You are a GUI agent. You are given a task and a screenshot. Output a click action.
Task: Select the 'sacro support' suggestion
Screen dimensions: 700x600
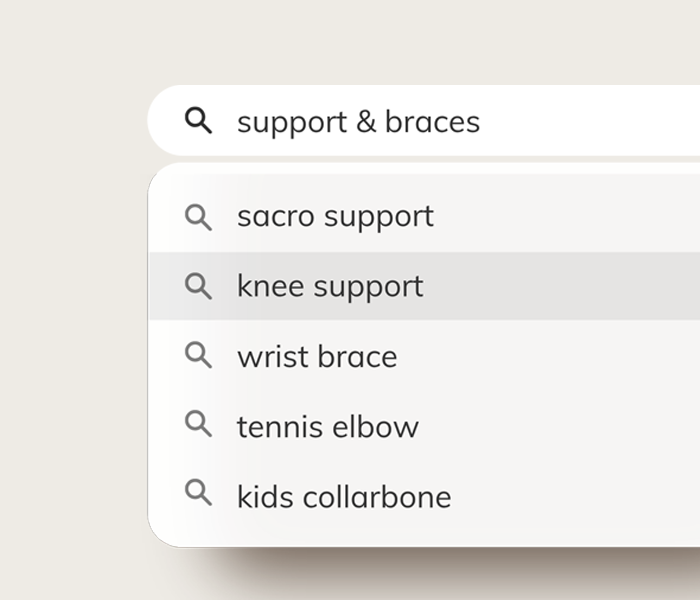click(x=424, y=217)
